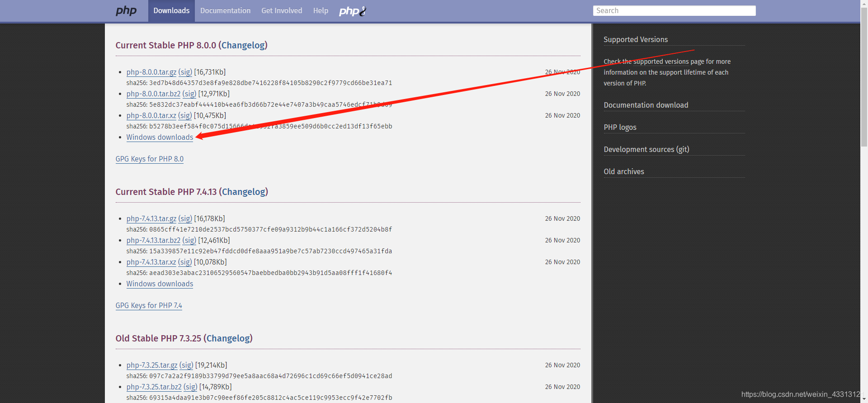Image resolution: width=868 pixels, height=403 pixels.
Task: Open sig for php-7.4.13.tar.bz2
Action: pos(189,240)
